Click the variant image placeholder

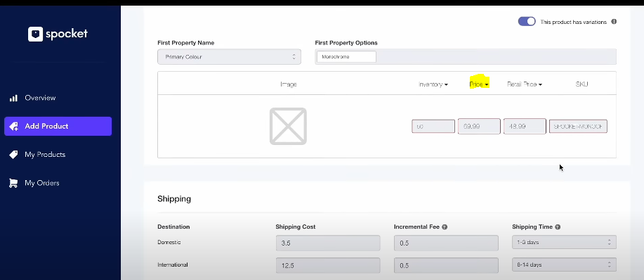pyautogui.click(x=288, y=126)
